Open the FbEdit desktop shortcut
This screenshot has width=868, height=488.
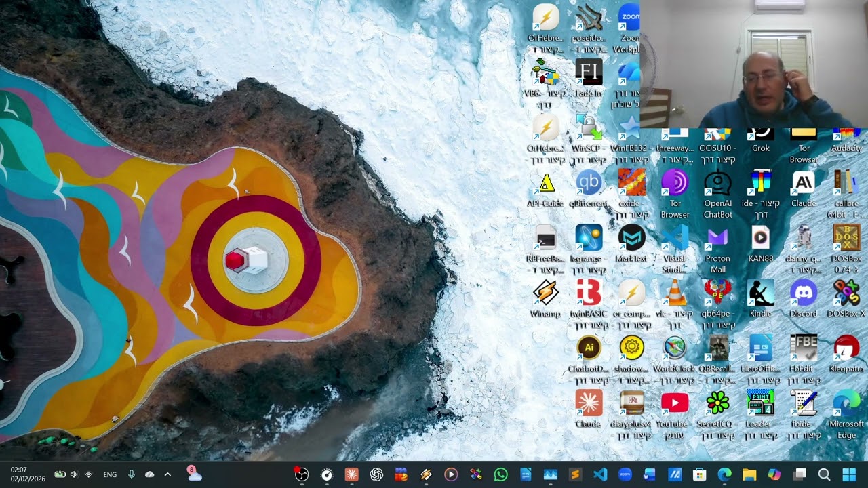coord(804,348)
